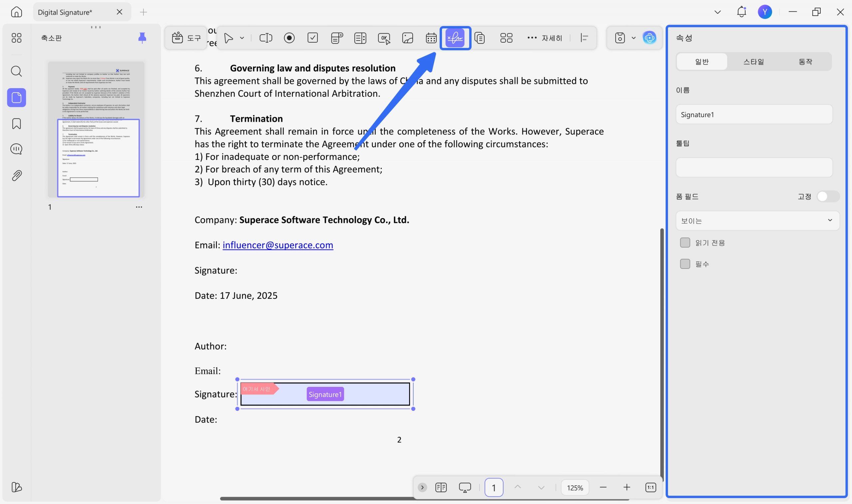Expand the save options dropdown arrow
The height and width of the screenshot is (504, 852).
[x=634, y=38]
